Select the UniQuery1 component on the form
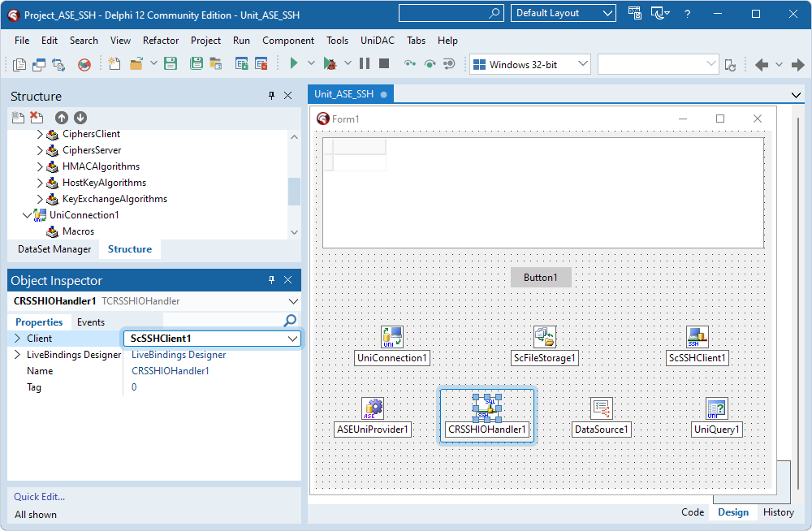 pos(716,408)
